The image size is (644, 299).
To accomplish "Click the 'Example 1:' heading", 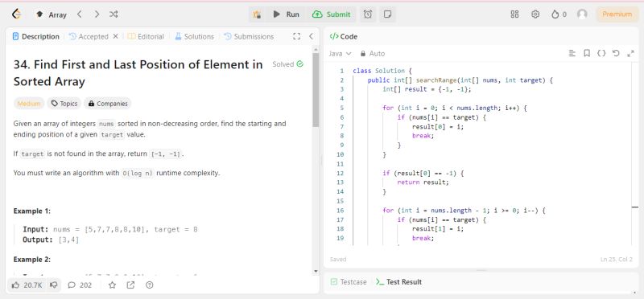I will [x=32, y=211].
